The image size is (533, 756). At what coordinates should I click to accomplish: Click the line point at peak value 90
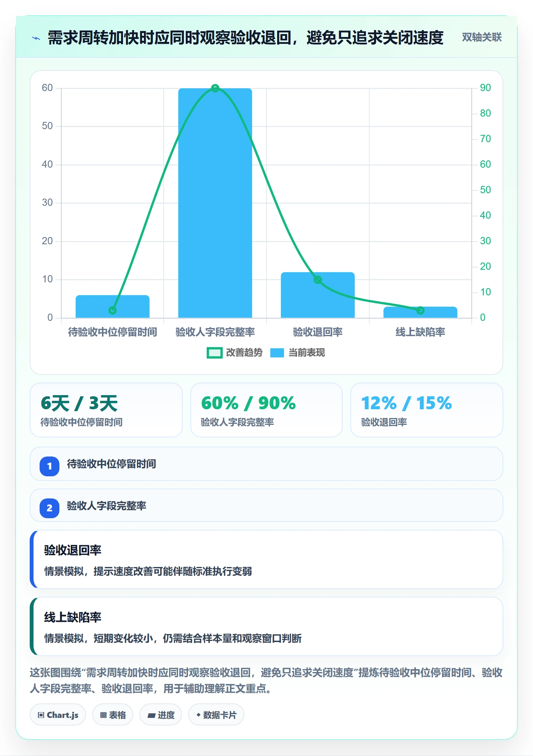point(215,88)
